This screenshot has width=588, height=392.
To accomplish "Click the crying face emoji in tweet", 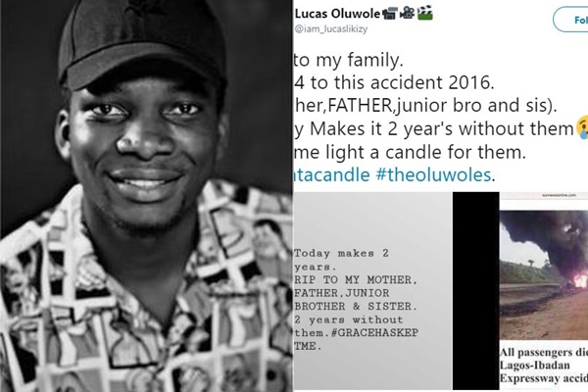I will 582,129.
